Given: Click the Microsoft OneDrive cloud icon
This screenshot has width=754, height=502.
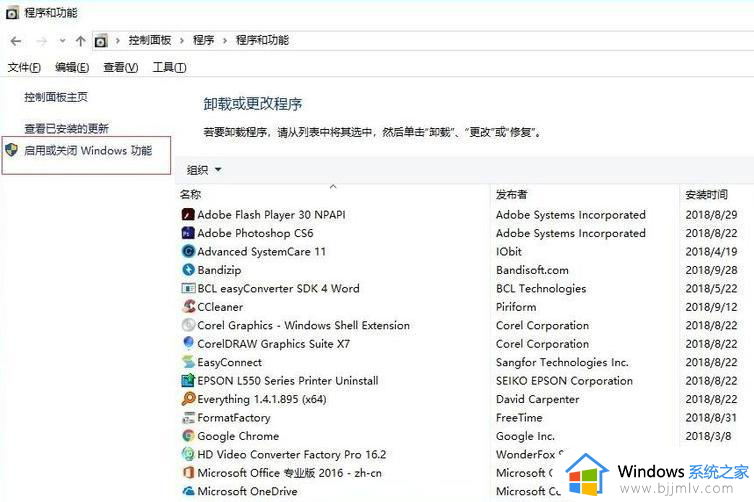Looking at the screenshot, I should pos(188,491).
